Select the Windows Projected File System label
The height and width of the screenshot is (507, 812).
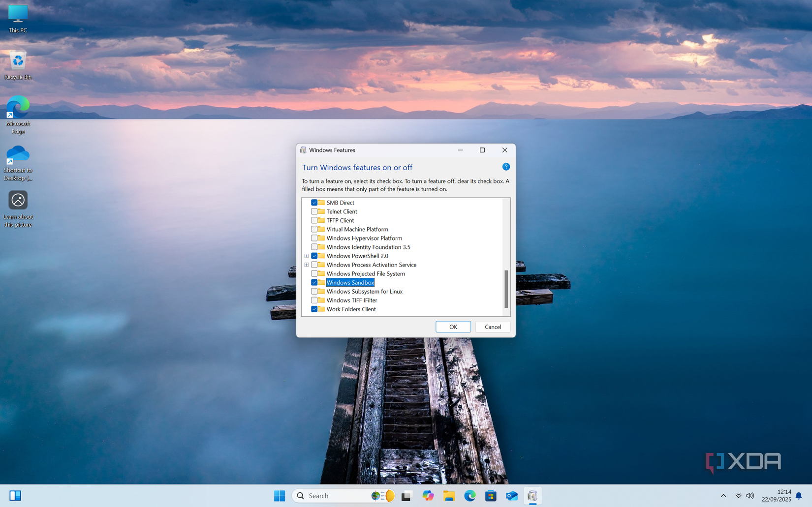[366, 273]
